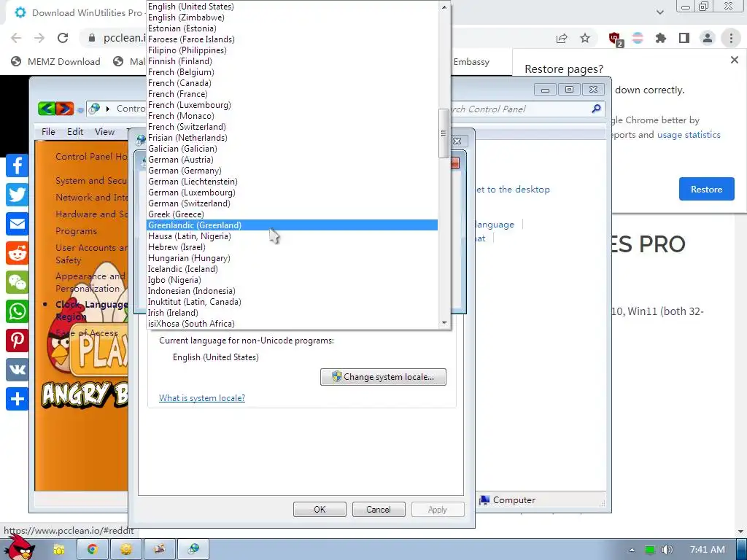Bookmark this page with star icon

pos(585,38)
